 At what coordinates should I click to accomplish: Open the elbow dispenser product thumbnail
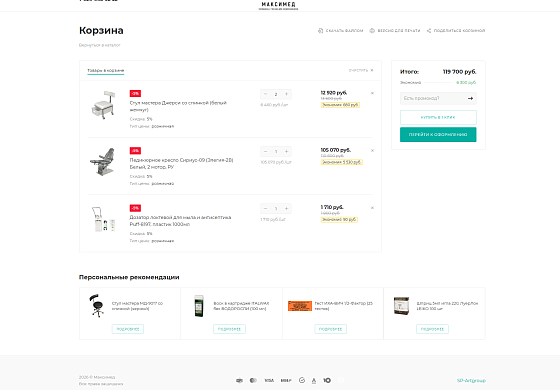click(103, 219)
